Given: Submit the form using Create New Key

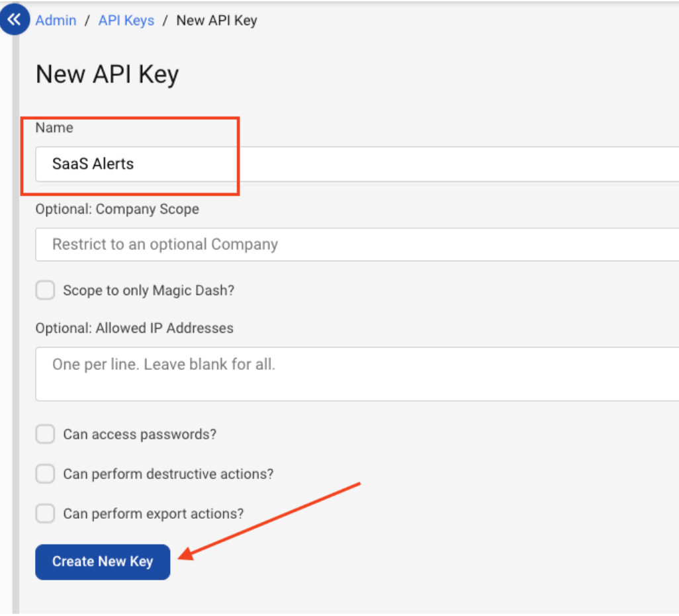Looking at the screenshot, I should pos(102,561).
